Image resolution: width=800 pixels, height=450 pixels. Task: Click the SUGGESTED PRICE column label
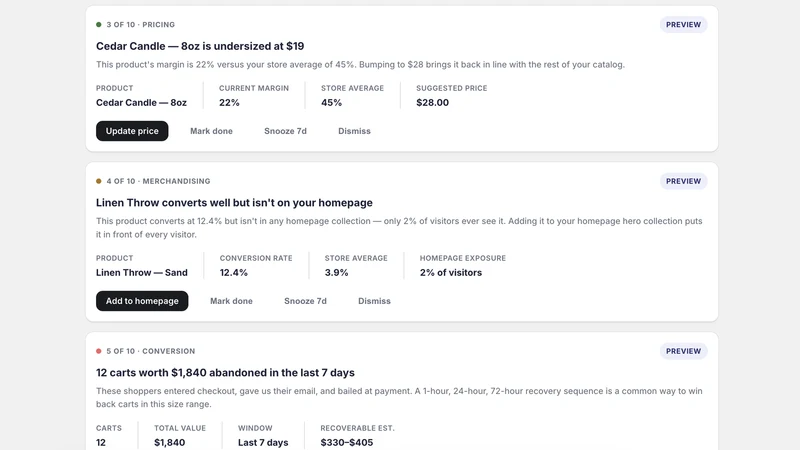coord(452,88)
